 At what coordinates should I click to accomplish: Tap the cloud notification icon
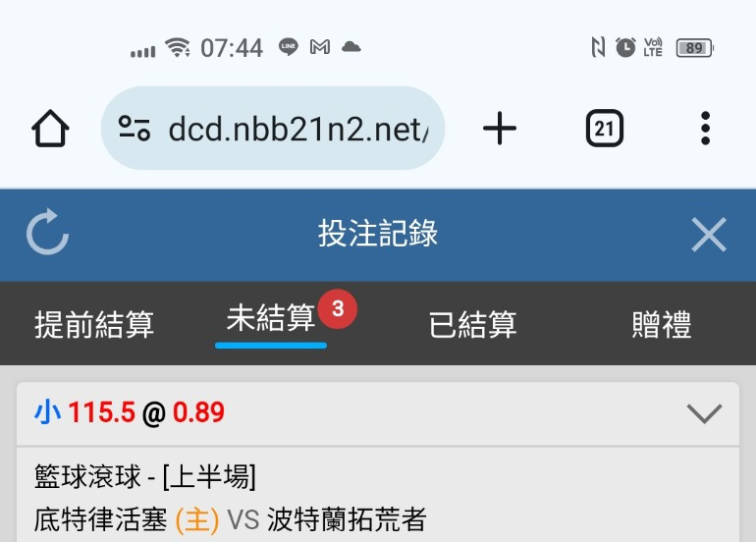click(351, 47)
